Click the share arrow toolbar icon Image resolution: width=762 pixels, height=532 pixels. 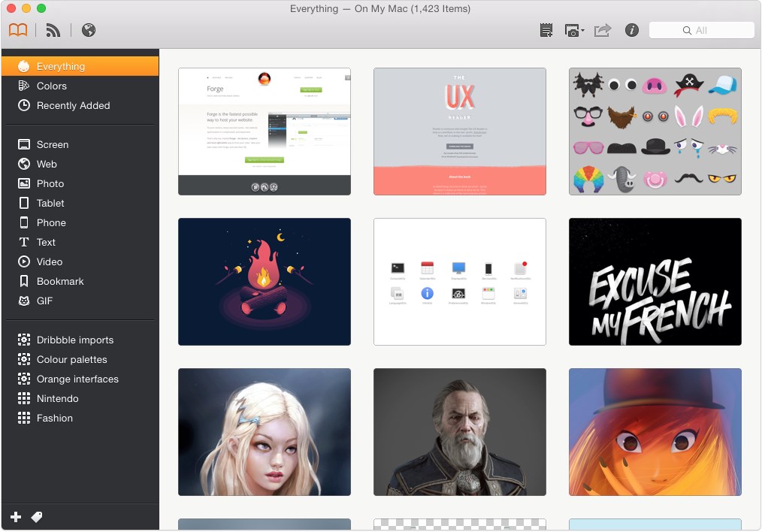pos(602,30)
